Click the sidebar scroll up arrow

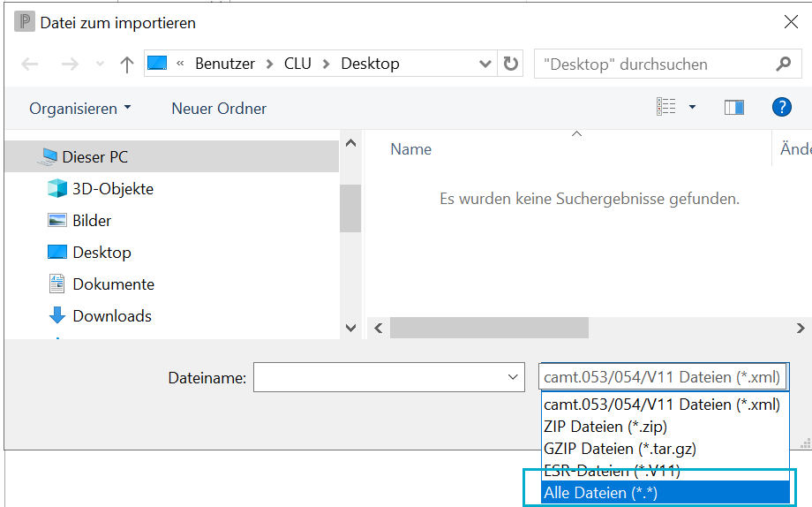point(350,143)
